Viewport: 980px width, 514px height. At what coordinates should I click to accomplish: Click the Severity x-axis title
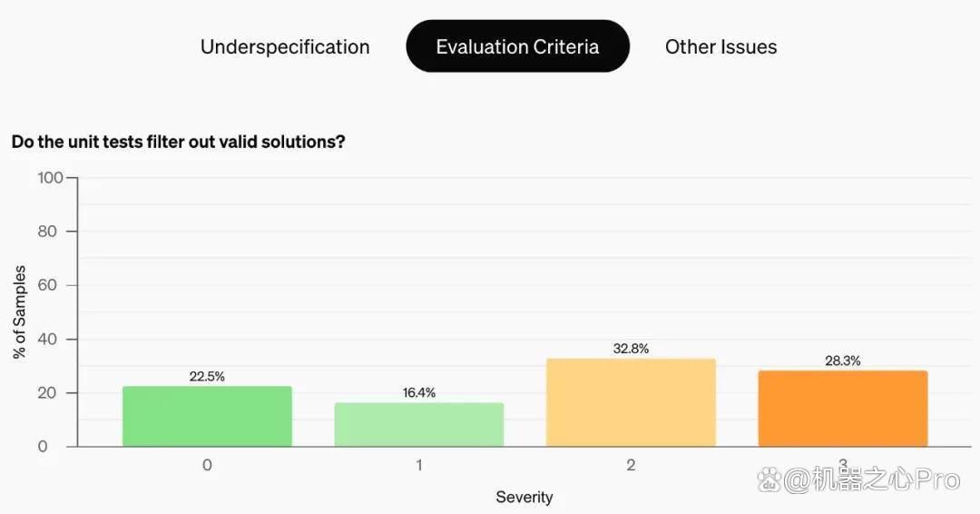[524, 497]
